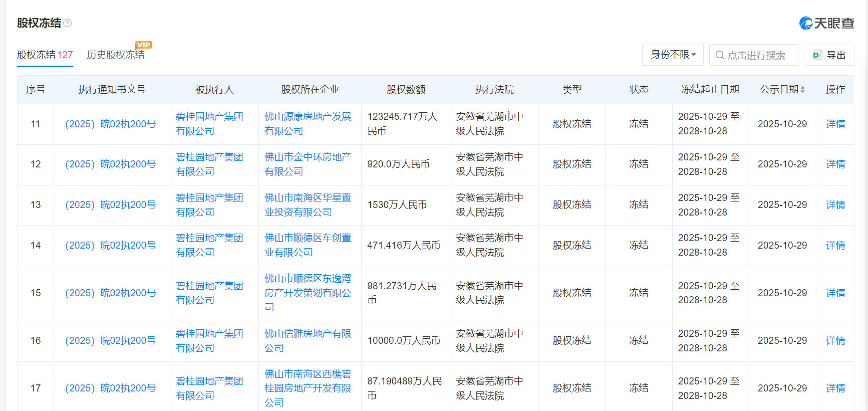Open 碧桂园地产集团有限公司 link in row 12

click(x=209, y=164)
